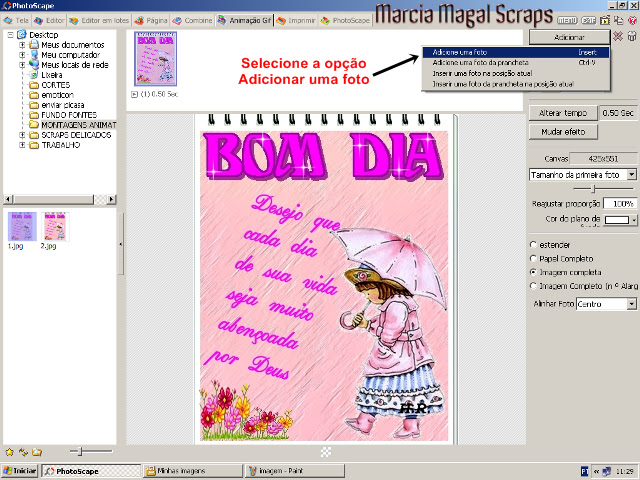Click the refresh folder icon at bottom left
The image size is (640, 480).
click(x=23, y=452)
